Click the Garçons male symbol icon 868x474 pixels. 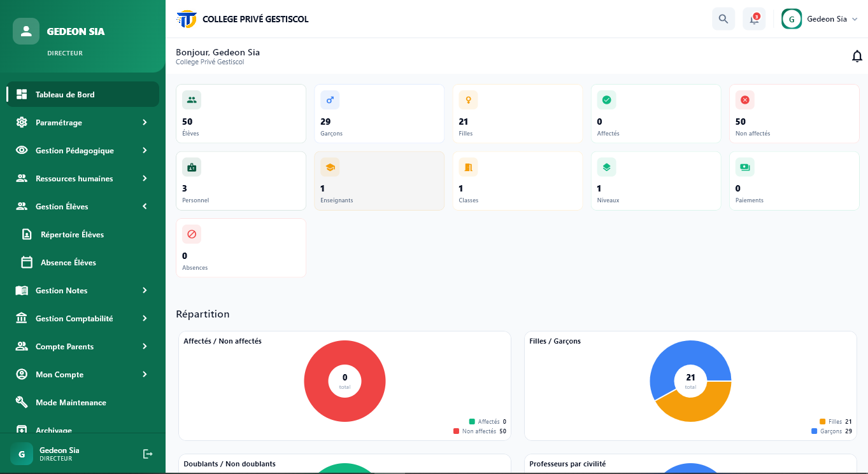330,100
